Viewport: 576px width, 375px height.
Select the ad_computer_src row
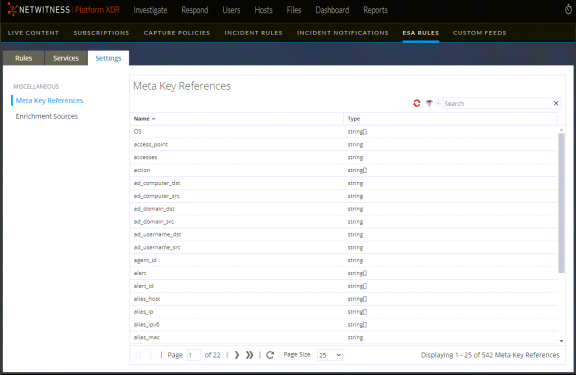[344, 196]
